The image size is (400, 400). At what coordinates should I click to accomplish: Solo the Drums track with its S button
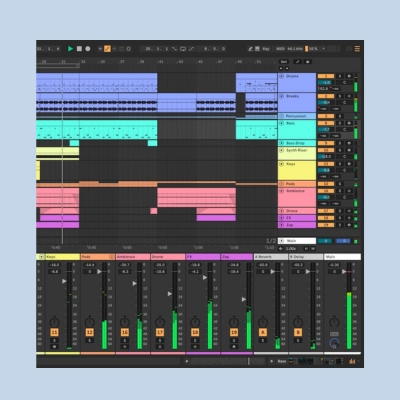pos(340,76)
